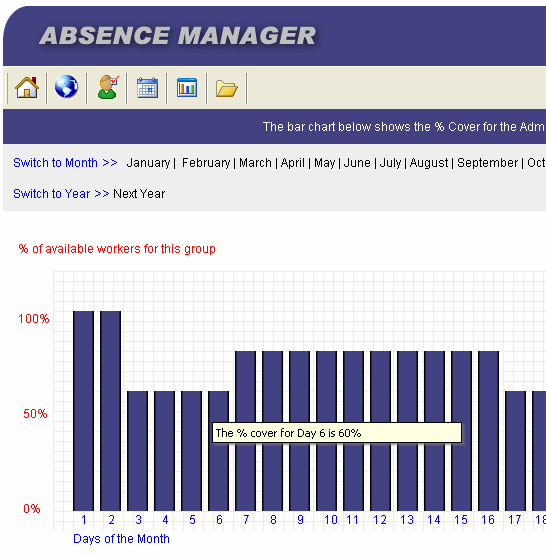Switch chart to August
Viewport: 546px width, 555px height.
429,163
